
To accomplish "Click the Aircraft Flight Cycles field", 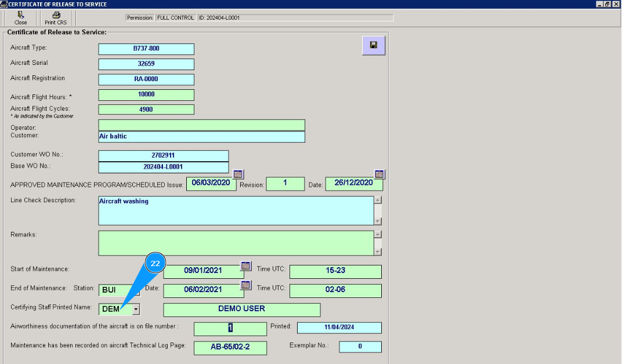I will (146, 109).
